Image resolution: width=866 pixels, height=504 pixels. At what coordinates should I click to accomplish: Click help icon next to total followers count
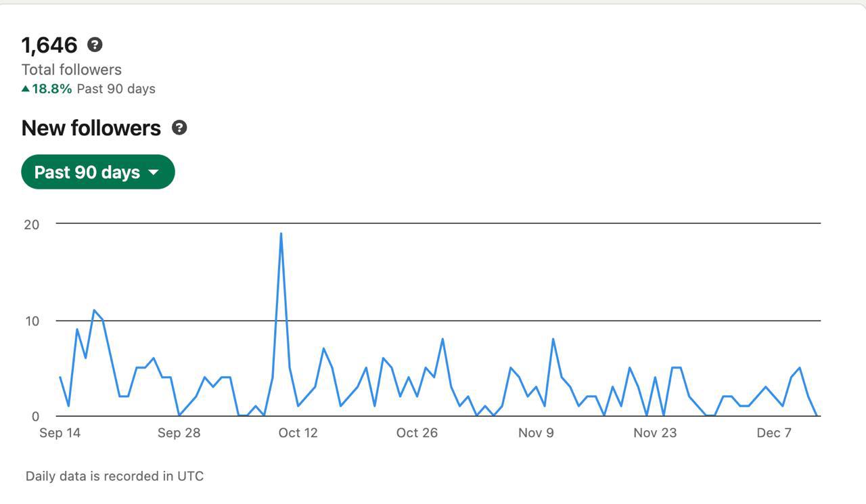coord(95,45)
